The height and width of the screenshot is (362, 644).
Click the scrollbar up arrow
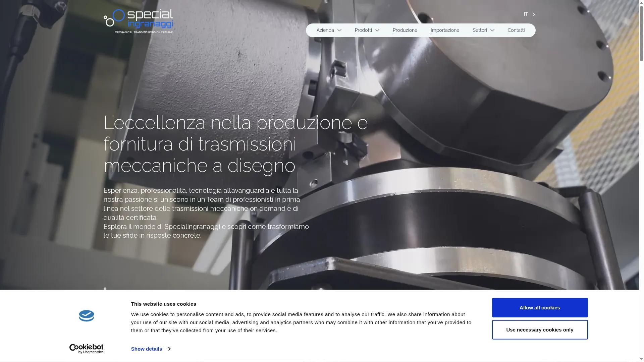(641, 2)
